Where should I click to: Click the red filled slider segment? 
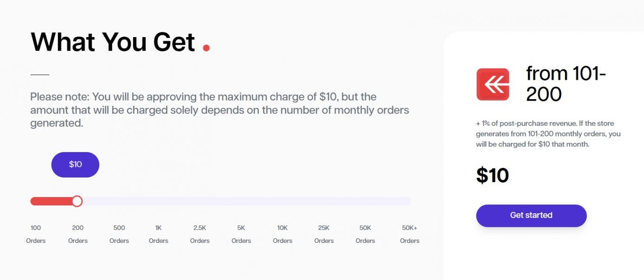point(51,201)
